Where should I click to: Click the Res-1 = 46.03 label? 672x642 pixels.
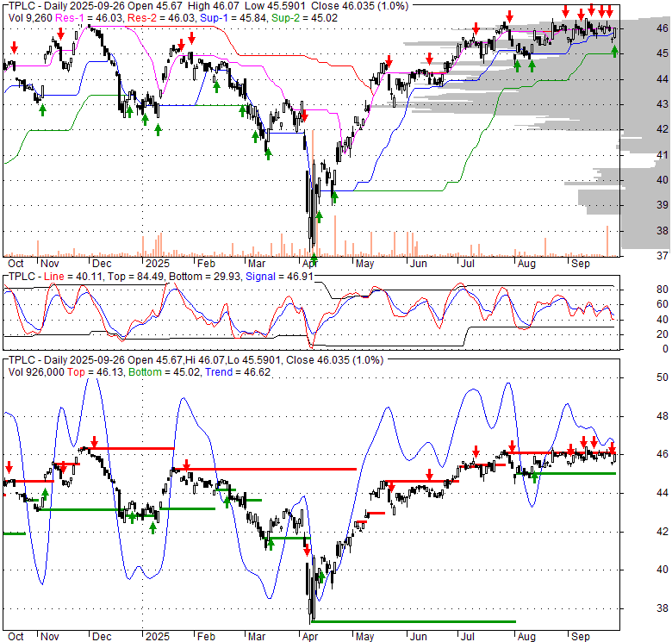[90, 18]
